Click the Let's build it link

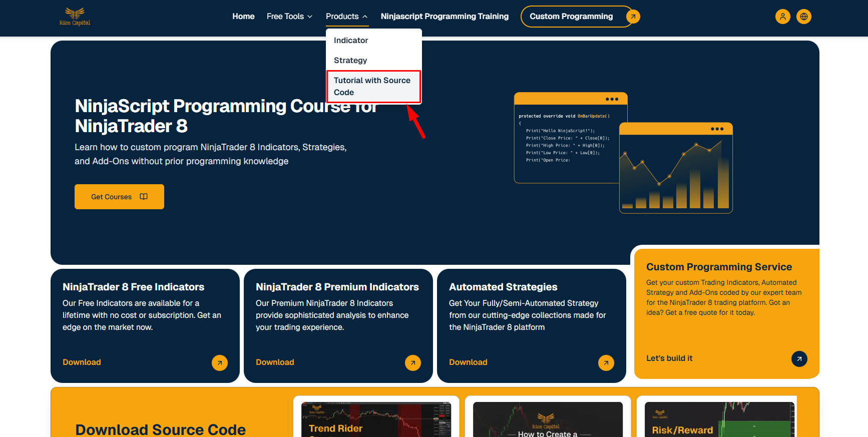coord(669,358)
